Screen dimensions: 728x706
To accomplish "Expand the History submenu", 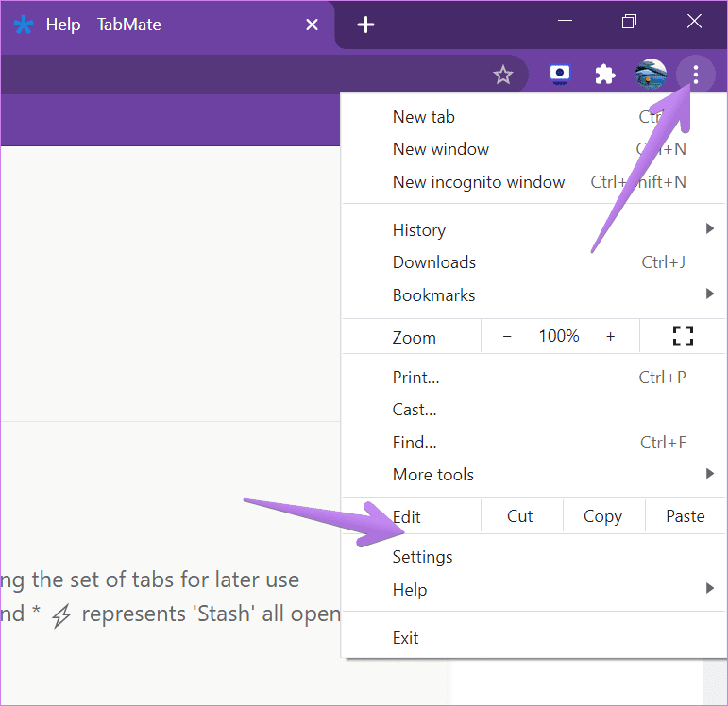I will (x=533, y=229).
